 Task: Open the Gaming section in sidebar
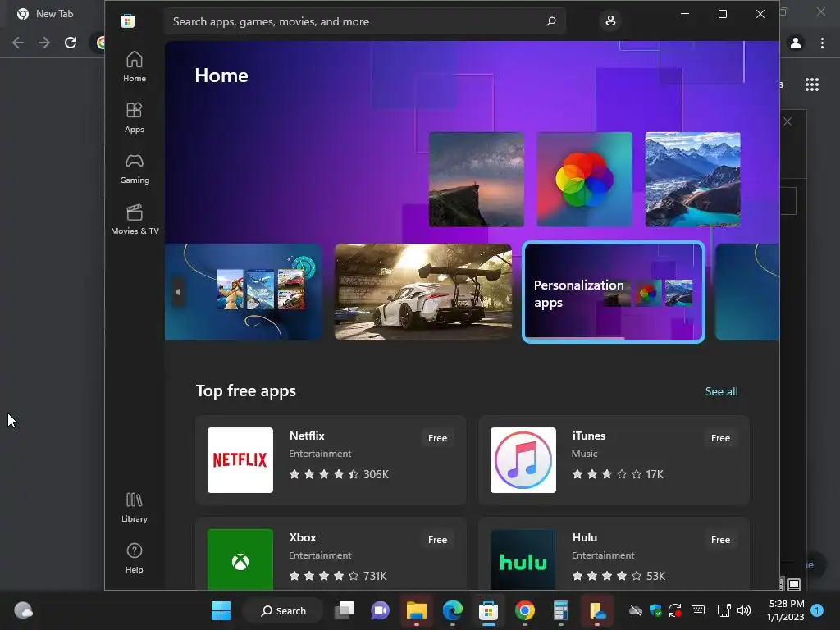point(134,168)
